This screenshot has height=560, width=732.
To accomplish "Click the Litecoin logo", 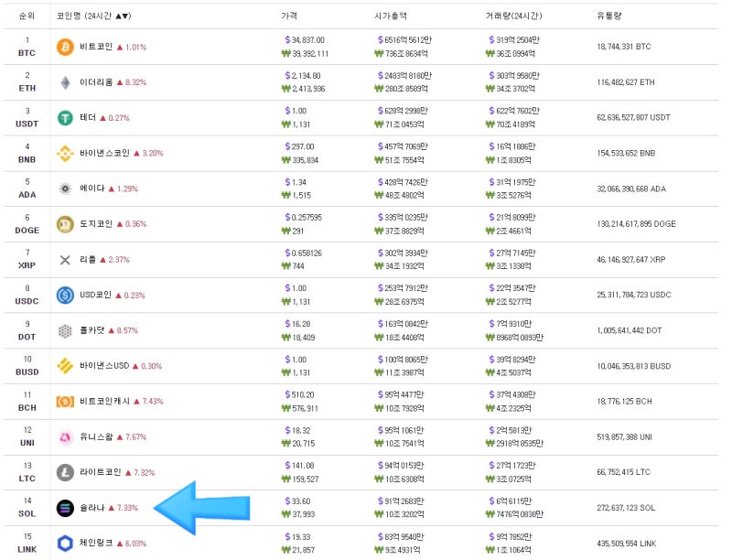I will coord(65,473).
